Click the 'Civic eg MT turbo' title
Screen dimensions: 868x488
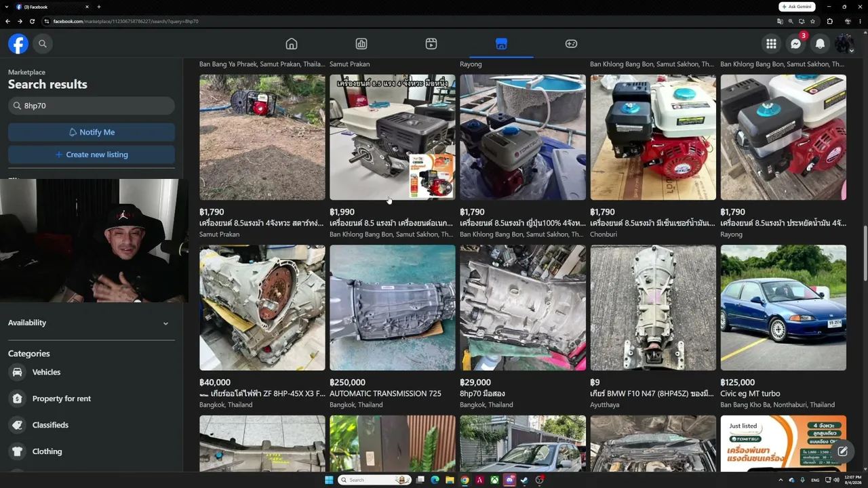(x=750, y=394)
